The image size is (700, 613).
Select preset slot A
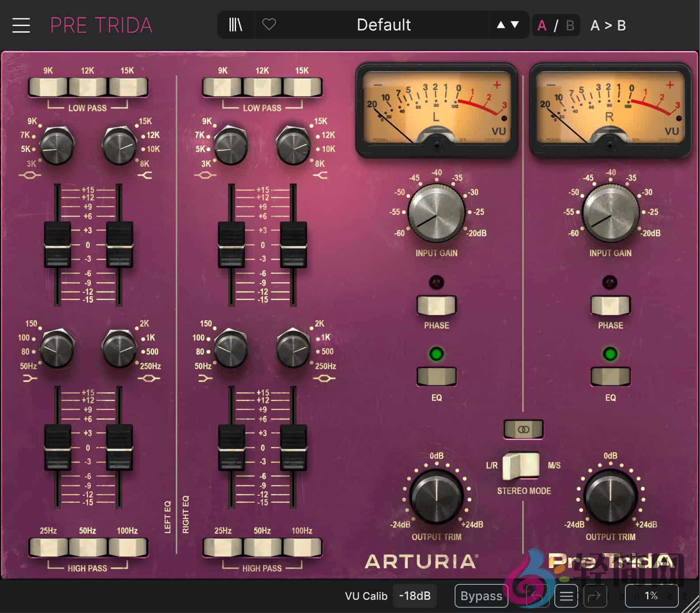click(542, 26)
